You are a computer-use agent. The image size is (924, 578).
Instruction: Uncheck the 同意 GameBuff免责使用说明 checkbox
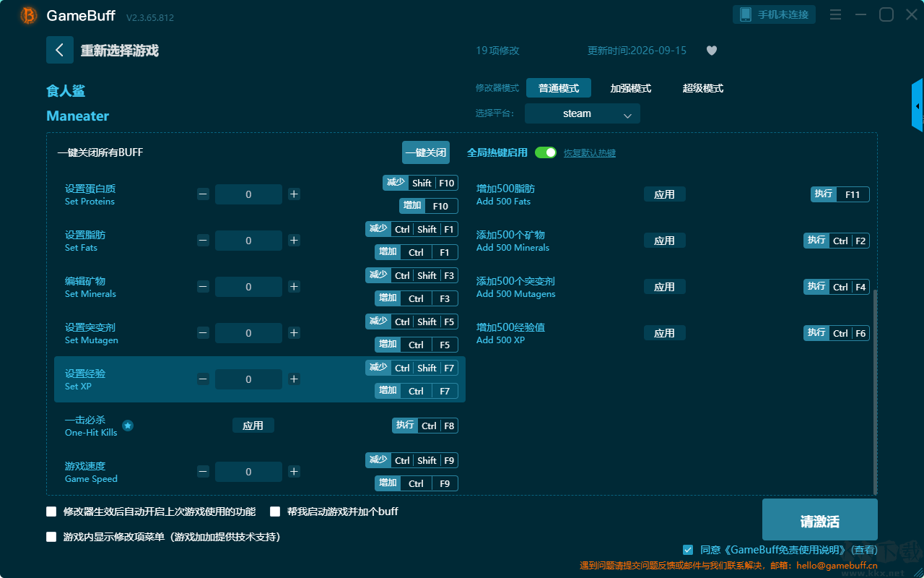point(688,550)
